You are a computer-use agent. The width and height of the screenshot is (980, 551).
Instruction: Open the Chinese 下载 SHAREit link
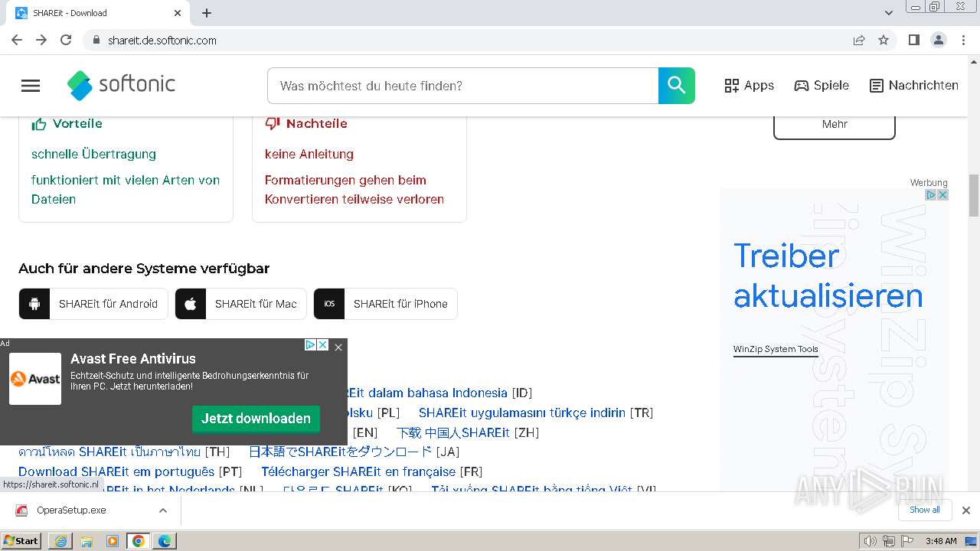pyautogui.click(x=452, y=432)
